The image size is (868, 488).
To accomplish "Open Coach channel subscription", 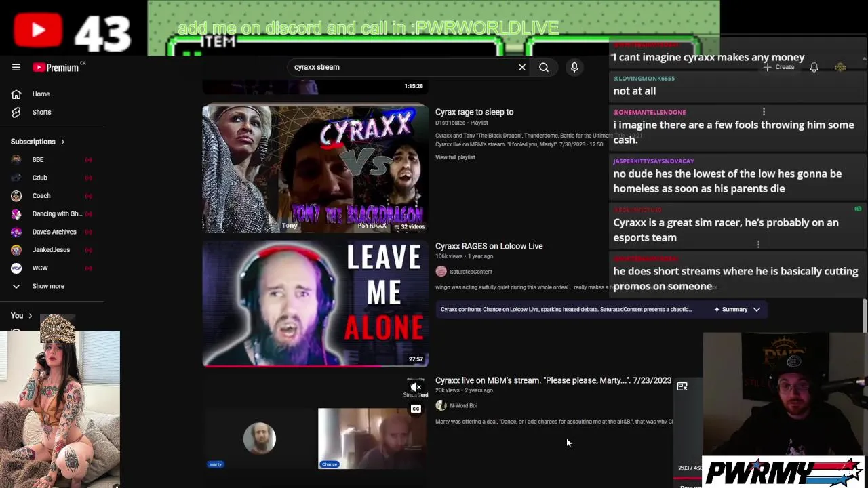I will pos(41,196).
